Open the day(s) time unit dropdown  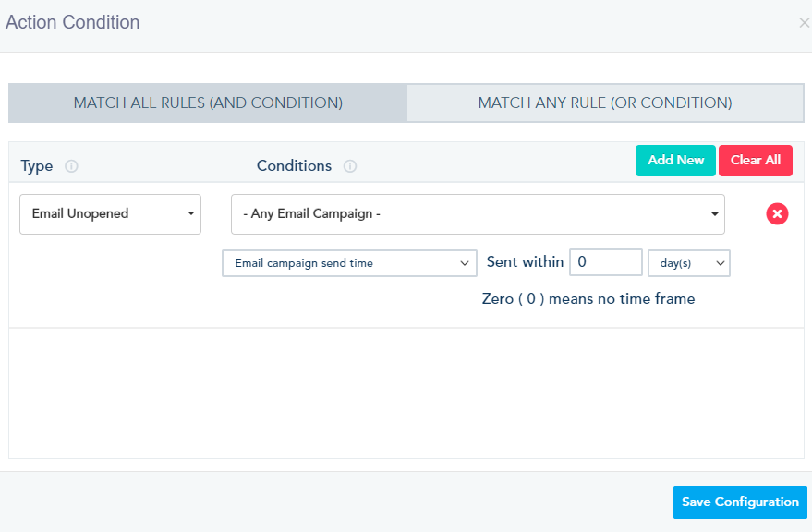[x=689, y=263]
